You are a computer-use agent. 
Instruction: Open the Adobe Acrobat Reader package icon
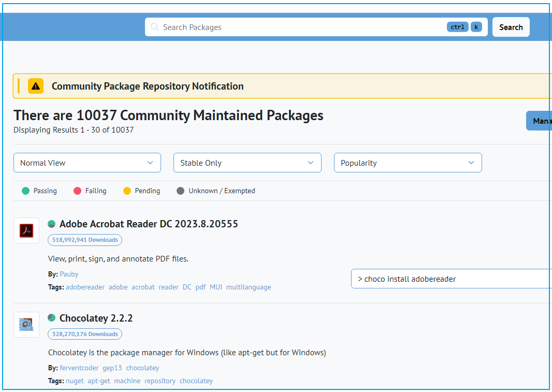[26, 230]
